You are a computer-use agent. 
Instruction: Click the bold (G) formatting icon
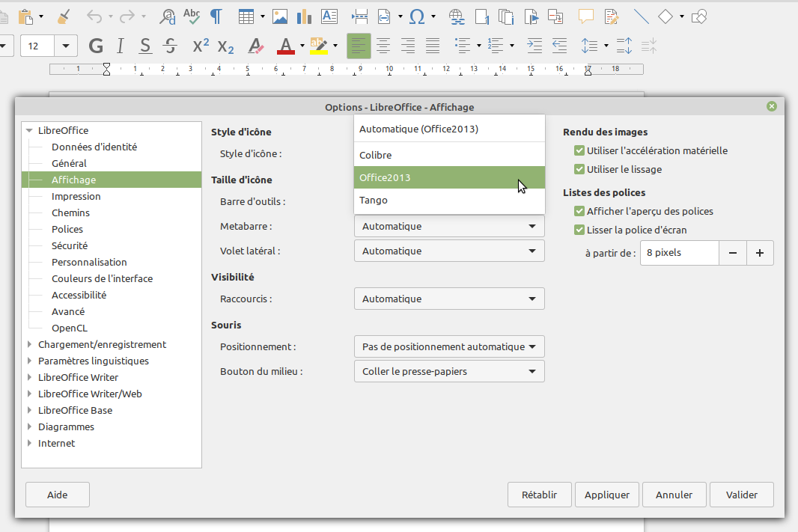[x=96, y=46]
